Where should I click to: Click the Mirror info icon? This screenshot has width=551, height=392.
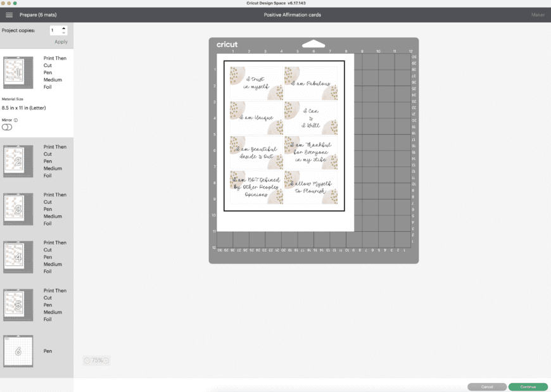(x=16, y=120)
